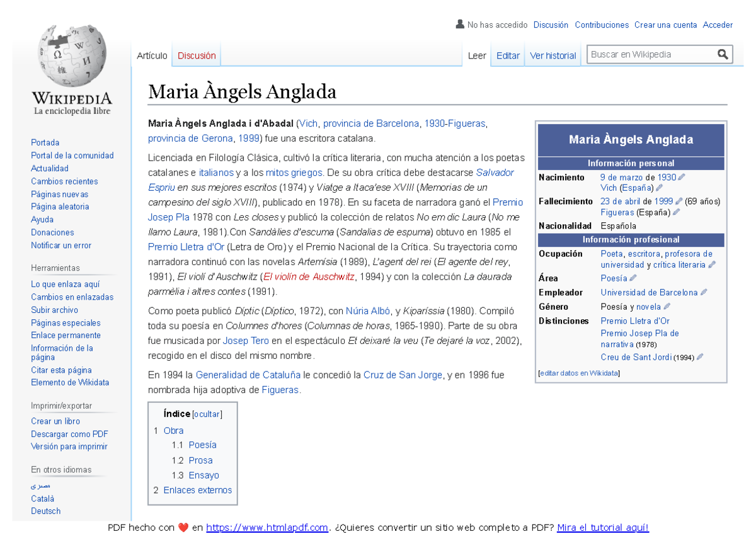Viewport: 756px width, 534px height.
Task: Click the edit pencil next to Creu de Sant Jordi
Action: (x=700, y=357)
